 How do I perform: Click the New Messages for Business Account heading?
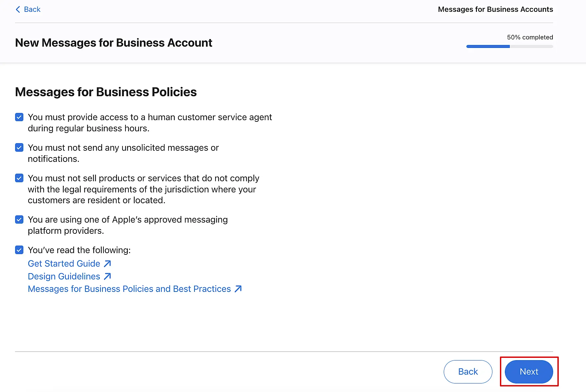[114, 43]
